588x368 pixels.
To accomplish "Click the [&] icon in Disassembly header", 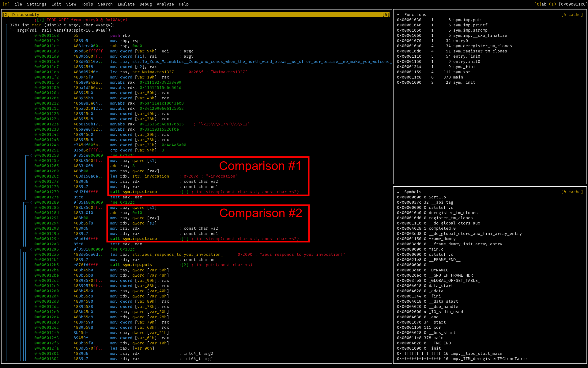I will (386, 15).
